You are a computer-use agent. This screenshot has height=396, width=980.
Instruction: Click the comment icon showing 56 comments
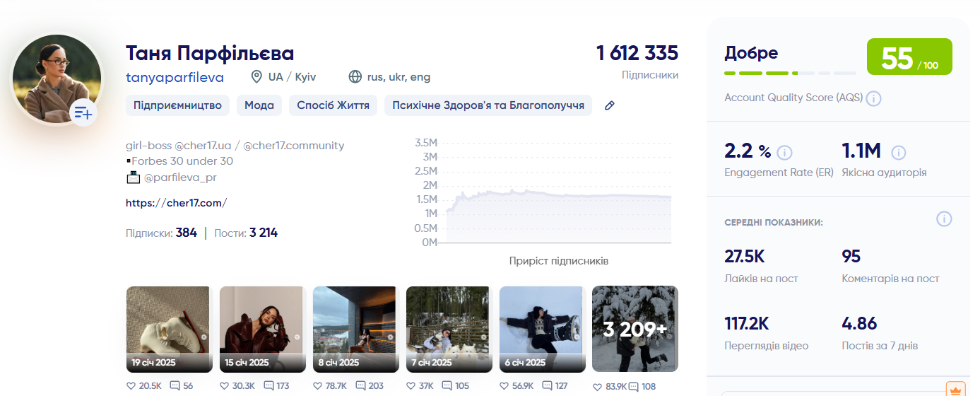[x=175, y=386]
